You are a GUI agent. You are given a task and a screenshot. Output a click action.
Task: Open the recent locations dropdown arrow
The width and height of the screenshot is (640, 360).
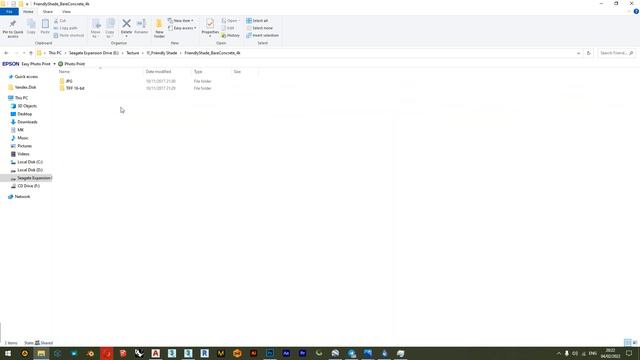[x=24, y=53]
